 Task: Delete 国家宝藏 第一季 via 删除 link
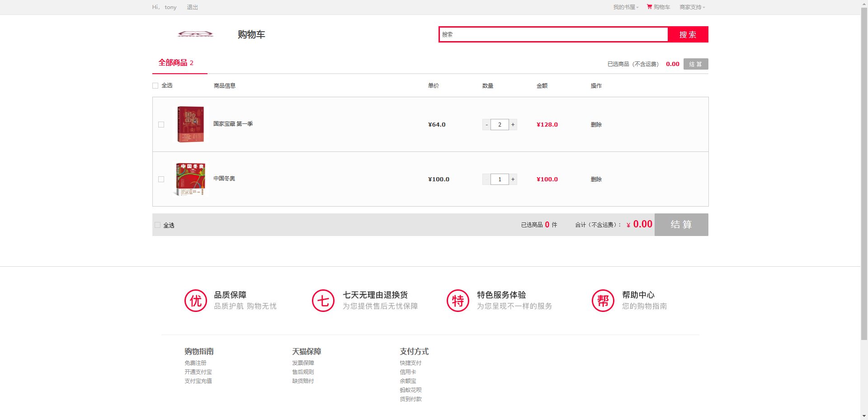click(x=596, y=125)
